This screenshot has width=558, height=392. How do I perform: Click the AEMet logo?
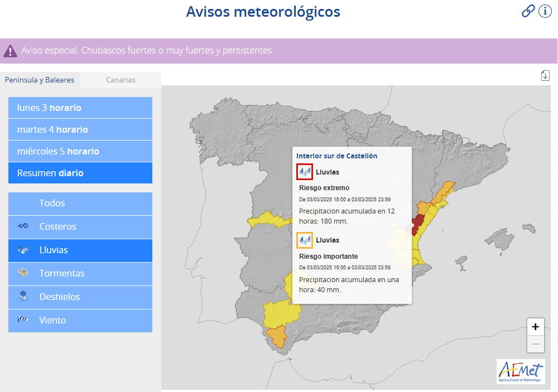click(x=521, y=371)
